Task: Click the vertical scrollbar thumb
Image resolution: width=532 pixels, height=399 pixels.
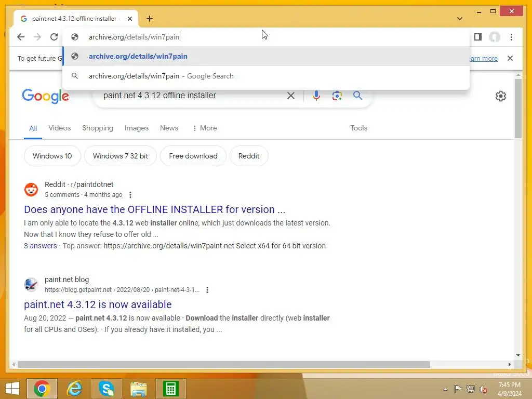Action: 518,108
